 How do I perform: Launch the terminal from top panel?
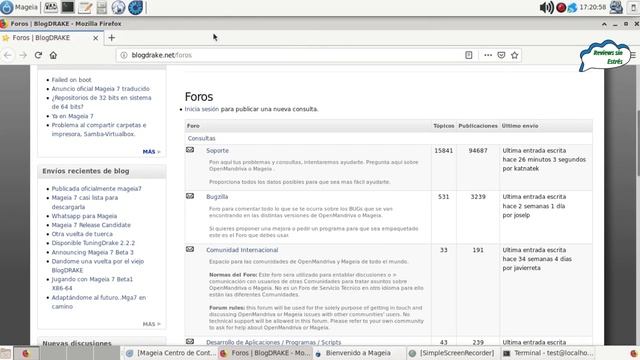(68, 7)
